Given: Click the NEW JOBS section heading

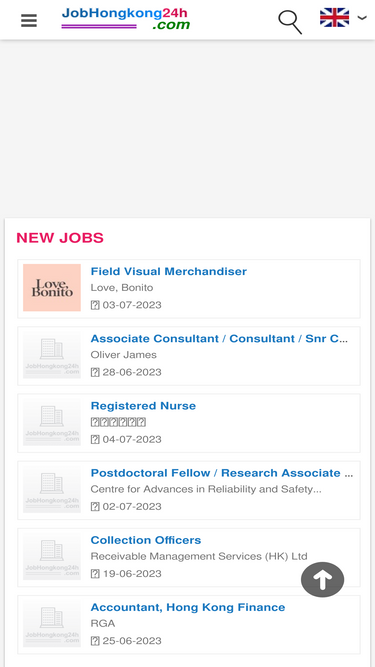Looking at the screenshot, I should [60, 238].
